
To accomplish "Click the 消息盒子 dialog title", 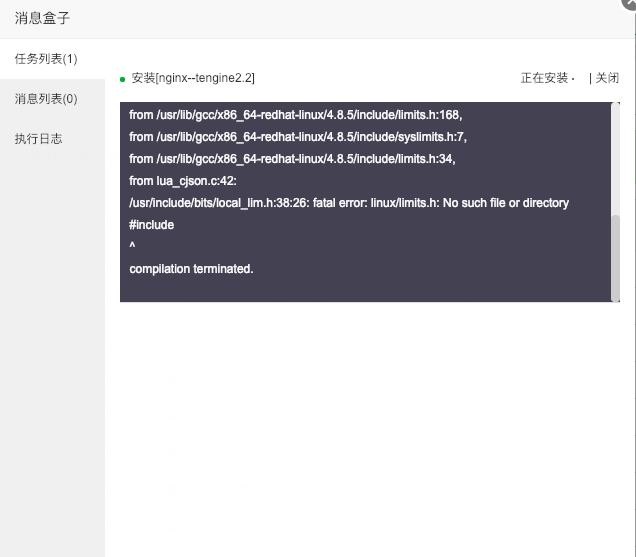I will pyautogui.click(x=42, y=18).
